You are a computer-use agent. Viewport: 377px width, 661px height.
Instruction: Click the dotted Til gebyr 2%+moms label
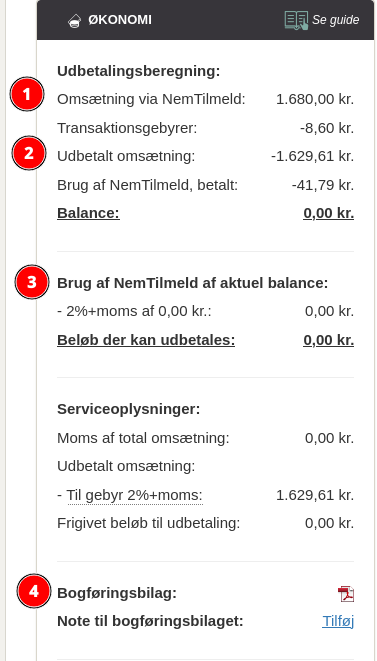click(x=135, y=495)
